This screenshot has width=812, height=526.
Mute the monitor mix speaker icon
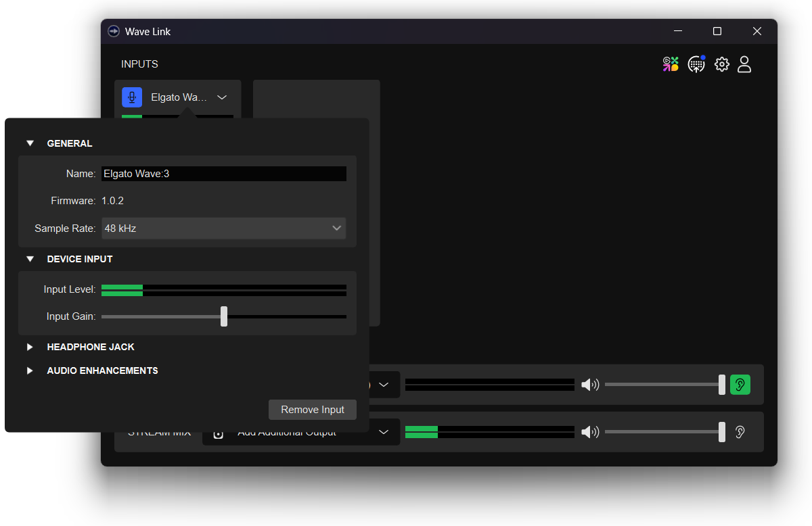click(590, 385)
